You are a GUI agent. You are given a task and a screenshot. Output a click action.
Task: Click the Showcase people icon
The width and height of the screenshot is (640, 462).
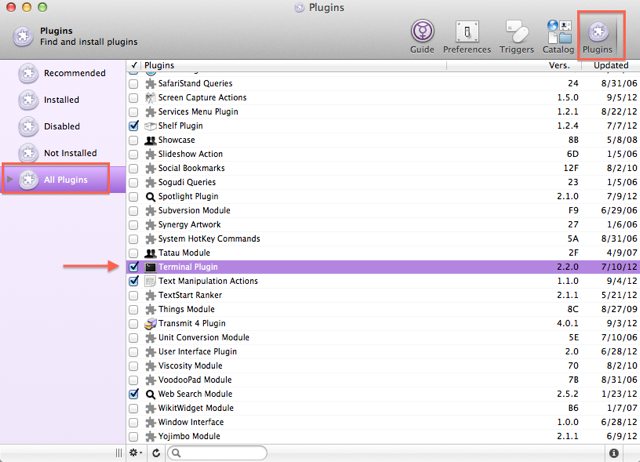click(x=151, y=140)
